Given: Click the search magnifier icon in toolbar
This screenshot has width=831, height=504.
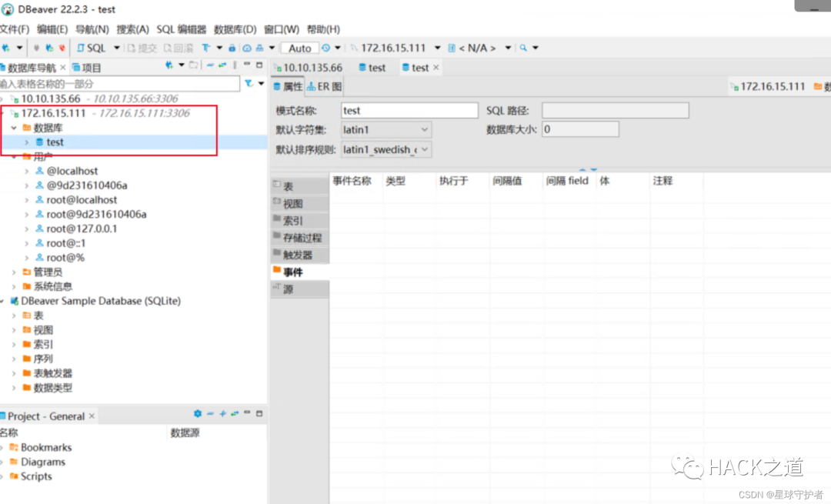Looking at the screenshot, I should pyautogui.click(x=523, y=48).
